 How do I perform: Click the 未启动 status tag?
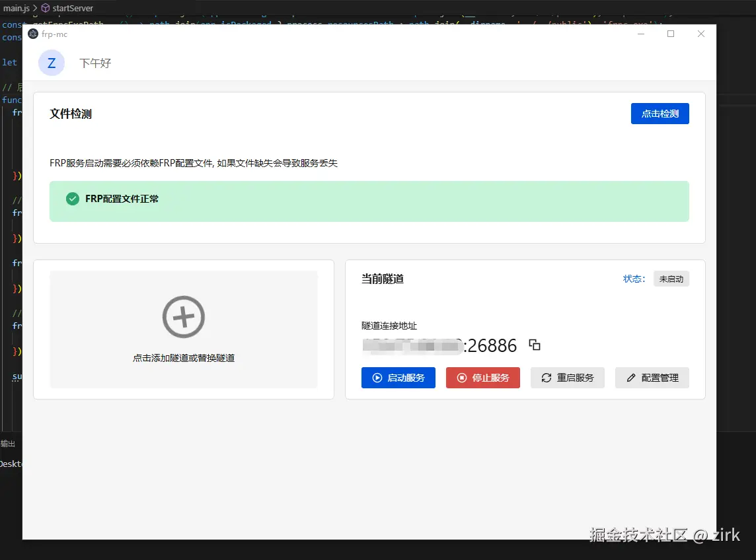[671, 279]
